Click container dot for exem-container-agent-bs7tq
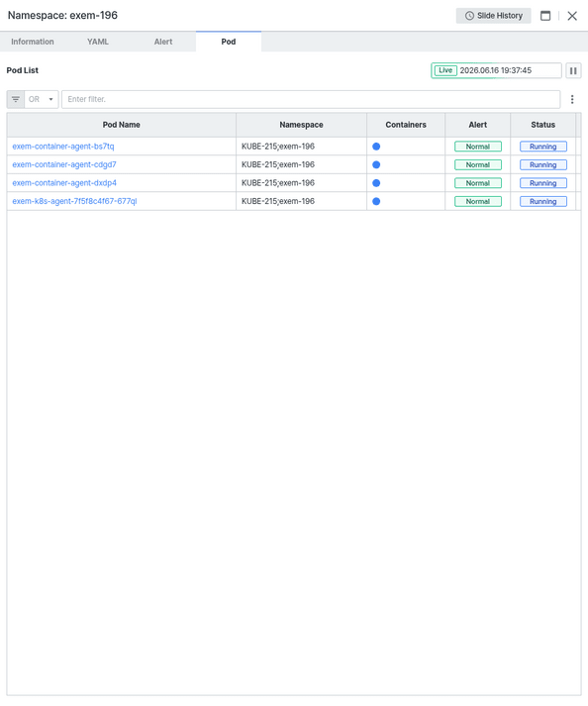The height and width of the screenshot is (706, 588). (x=376, y=147)
